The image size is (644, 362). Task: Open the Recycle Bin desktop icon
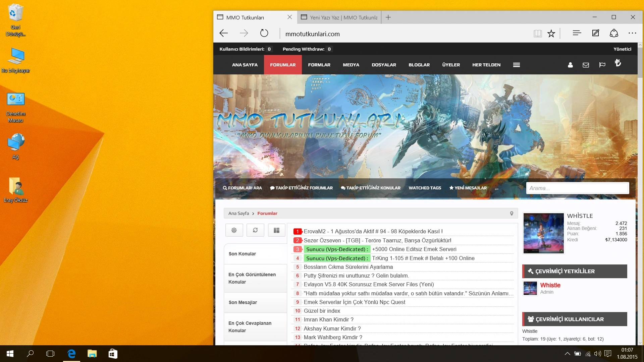15,19
